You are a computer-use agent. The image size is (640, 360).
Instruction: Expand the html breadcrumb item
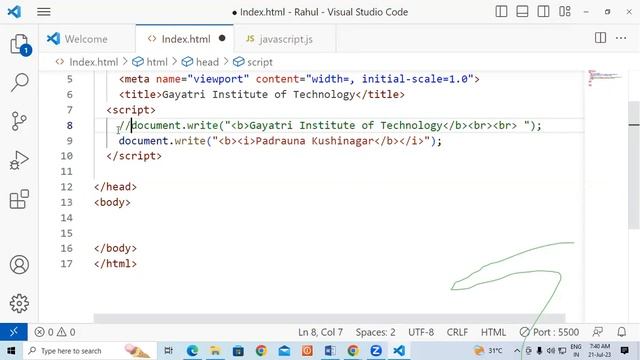[x=150, y=62]
